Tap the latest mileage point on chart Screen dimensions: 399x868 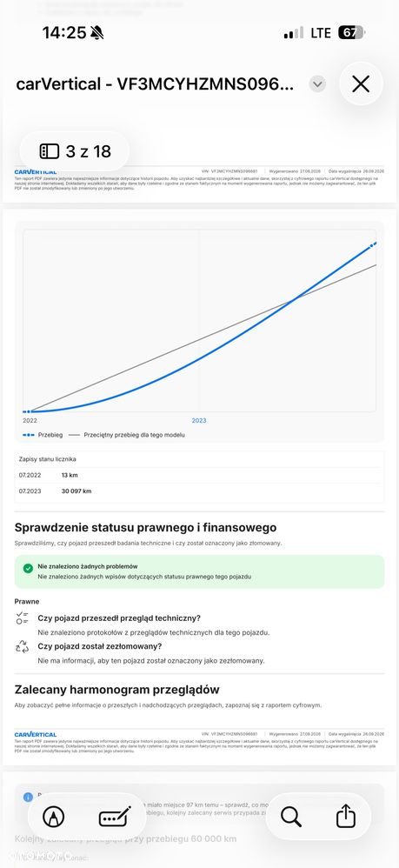click(372, 244)
